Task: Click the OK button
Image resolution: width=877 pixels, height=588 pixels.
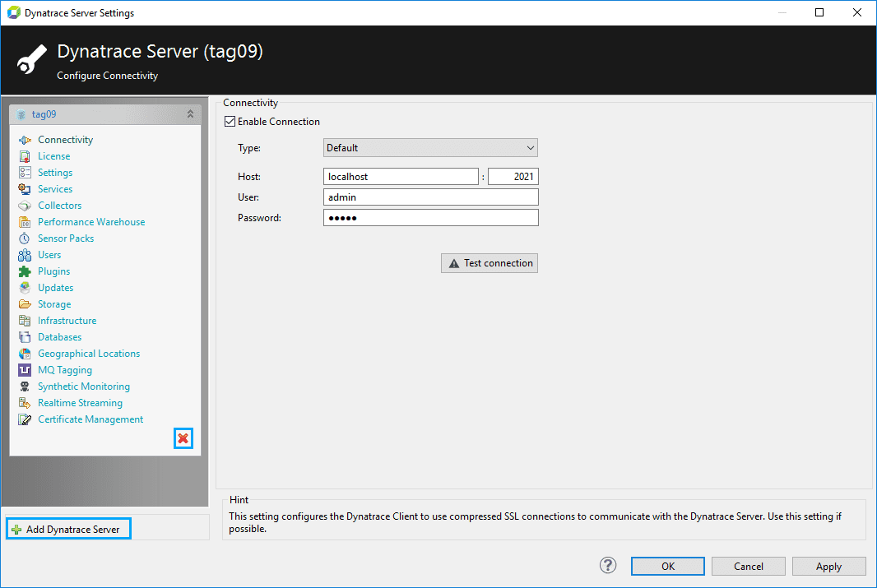Action: tap(668, 566)
